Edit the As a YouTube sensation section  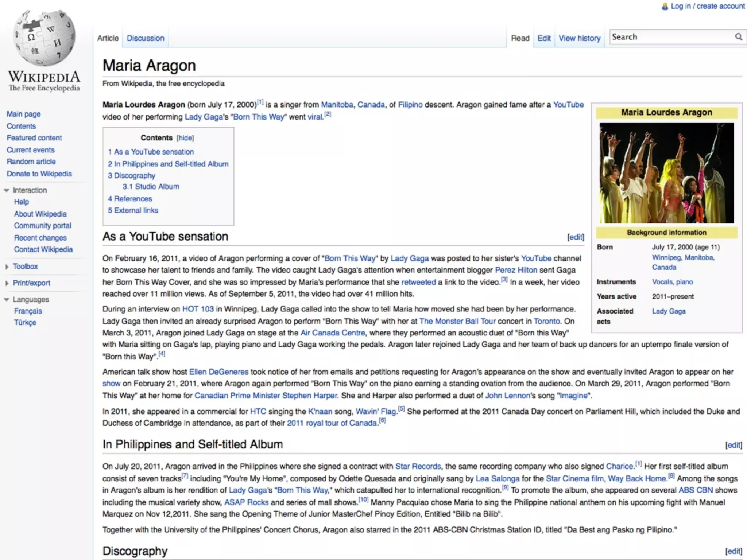(576, 237)
